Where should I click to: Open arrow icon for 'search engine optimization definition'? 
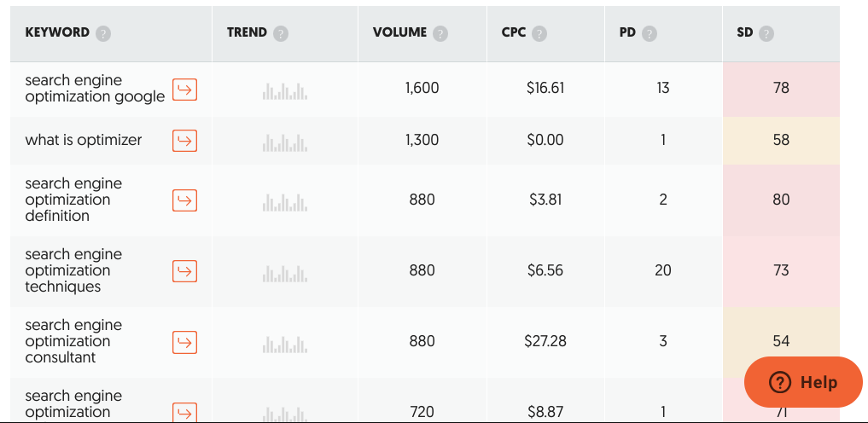click(185, 200)
